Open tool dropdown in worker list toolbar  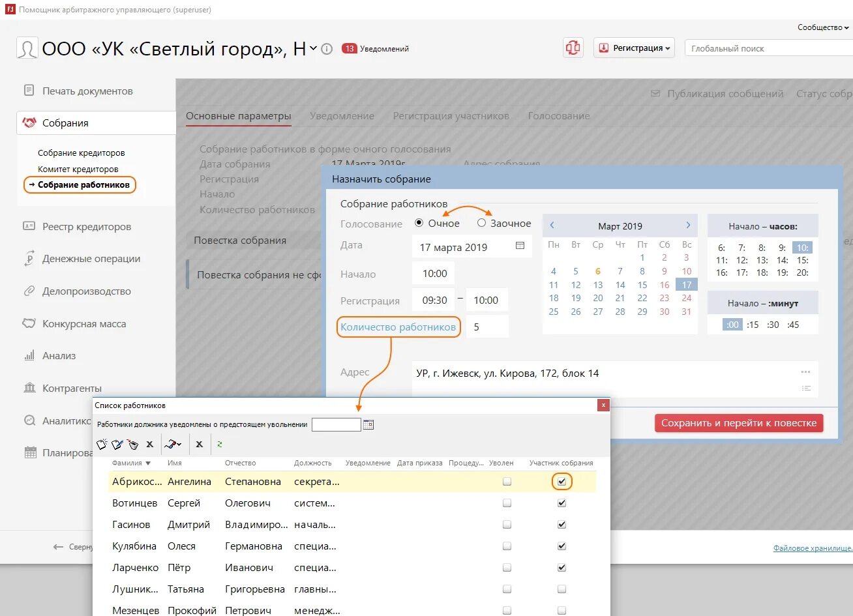[172, 444]
